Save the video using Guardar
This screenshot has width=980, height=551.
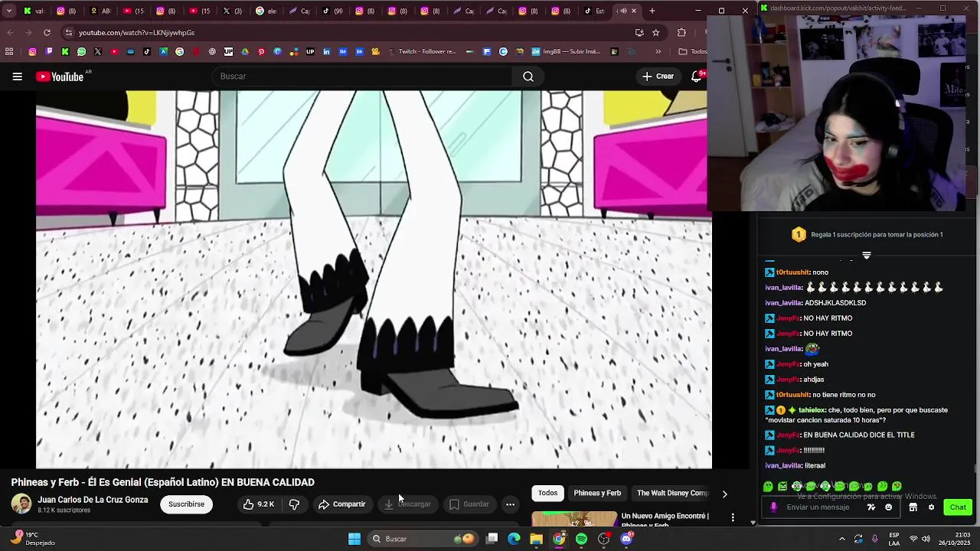tap(469, 504)
